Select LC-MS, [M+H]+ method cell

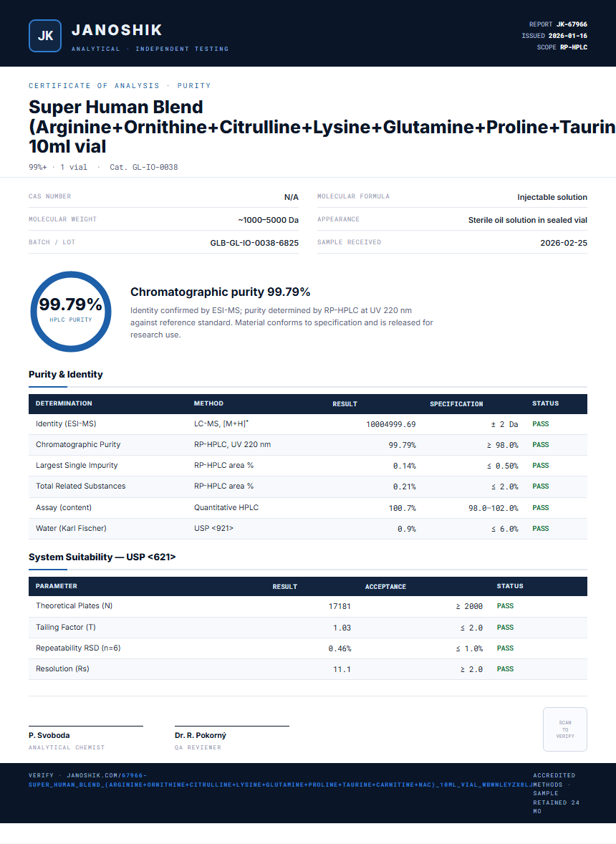click(221, 424)
